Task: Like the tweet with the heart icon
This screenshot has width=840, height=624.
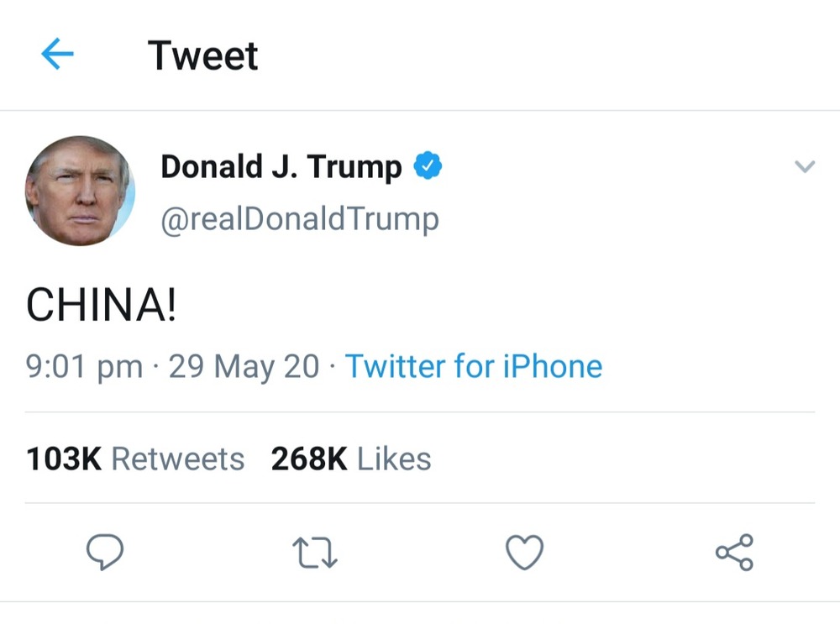Action: (524, 553)
